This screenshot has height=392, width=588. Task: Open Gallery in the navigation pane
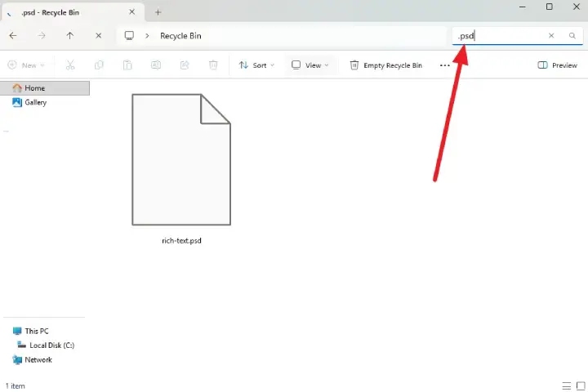tap(29, 102)
